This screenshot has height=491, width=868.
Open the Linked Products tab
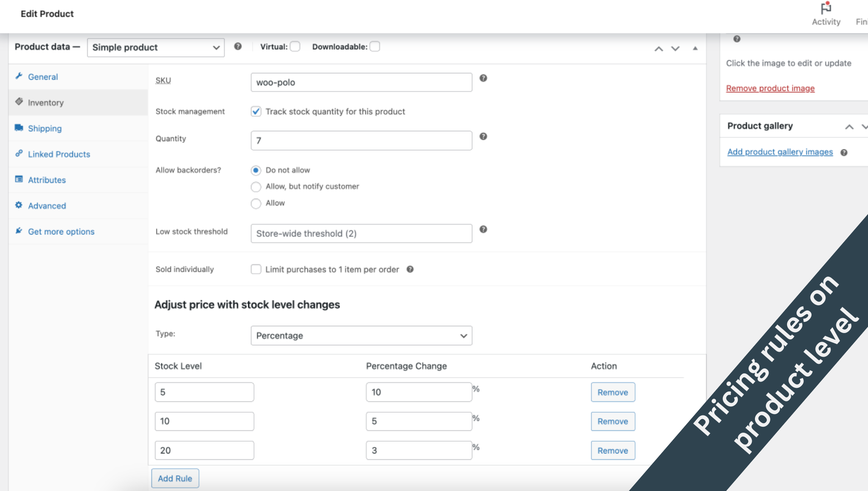click(x=78, y=154)
